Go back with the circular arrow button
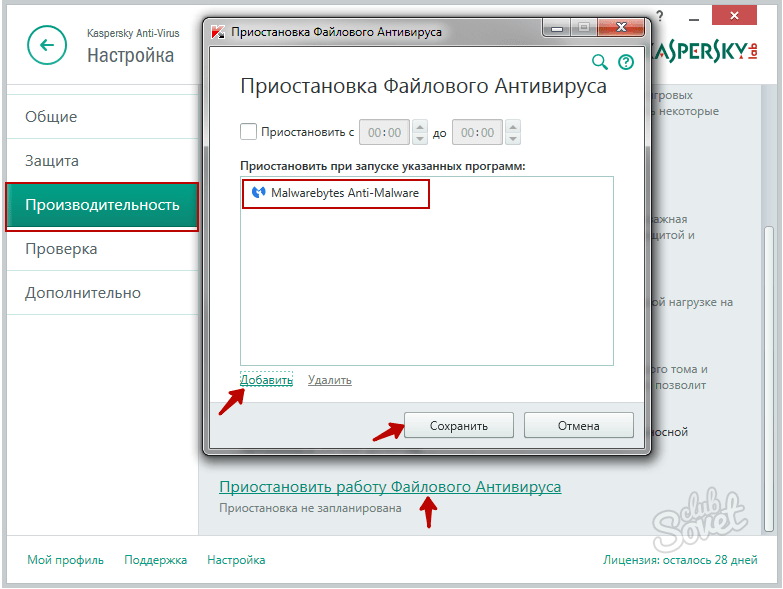This screenshot has height=589, width=783. coord(47,45)
